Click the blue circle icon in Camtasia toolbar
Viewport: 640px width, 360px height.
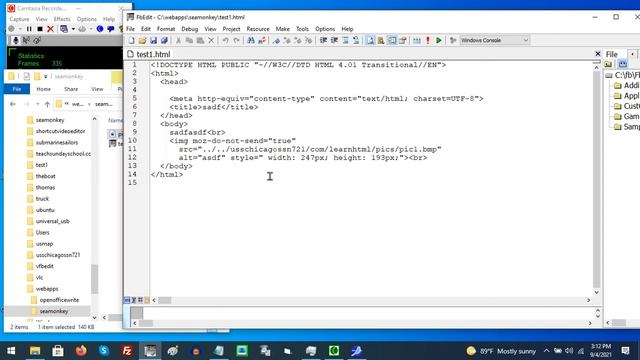(100, 29)
